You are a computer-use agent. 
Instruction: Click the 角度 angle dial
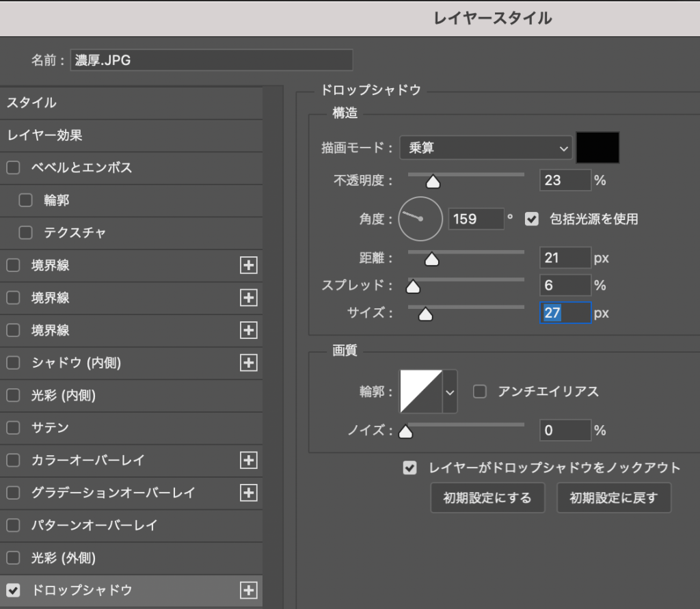(x=420, y=219)
